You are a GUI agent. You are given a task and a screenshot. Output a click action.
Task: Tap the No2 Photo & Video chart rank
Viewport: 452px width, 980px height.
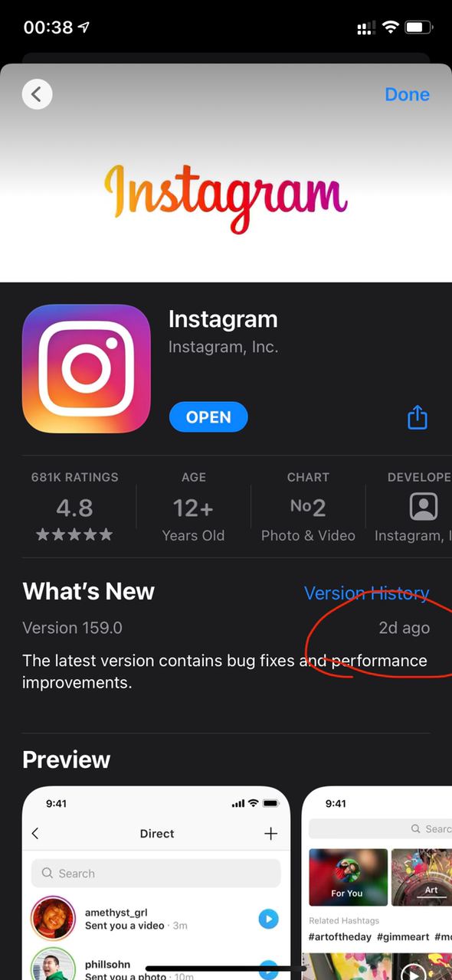(308, 507)
